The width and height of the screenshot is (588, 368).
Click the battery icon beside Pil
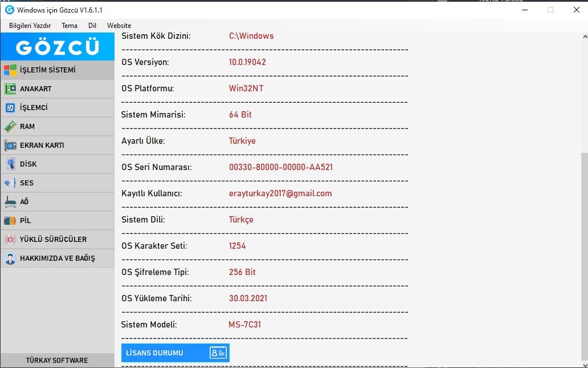pyautogui.click(x=10, y=220)
